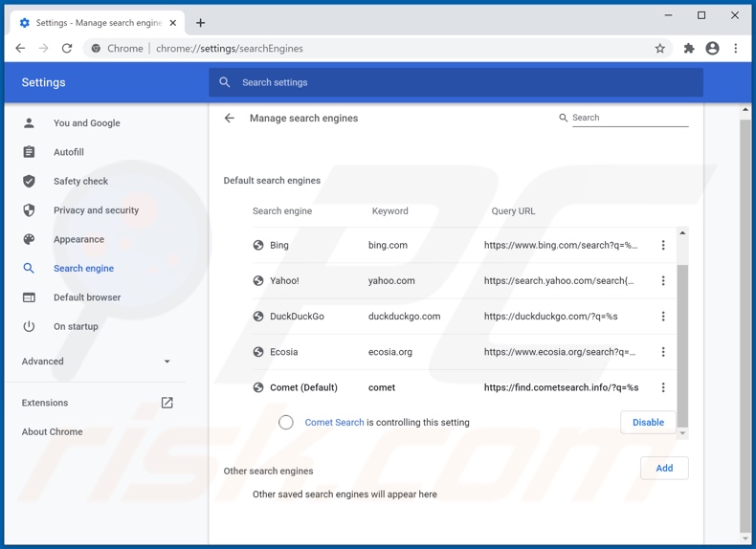The width and height of the screenshot is (756, 549).
Task: Click the Comet globe icon
Action: tap(258, 387)
